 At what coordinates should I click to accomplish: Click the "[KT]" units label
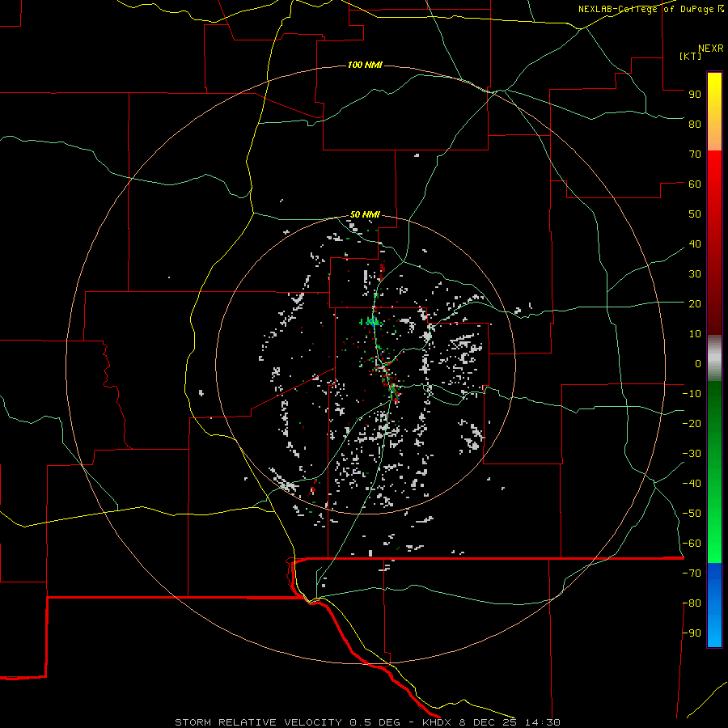coord(691,56)
